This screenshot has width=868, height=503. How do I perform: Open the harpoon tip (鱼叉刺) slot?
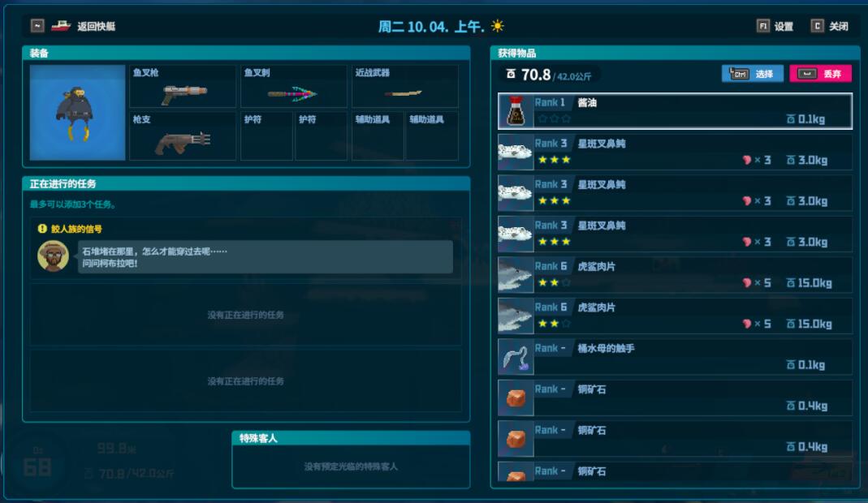(x=294, y=86)
